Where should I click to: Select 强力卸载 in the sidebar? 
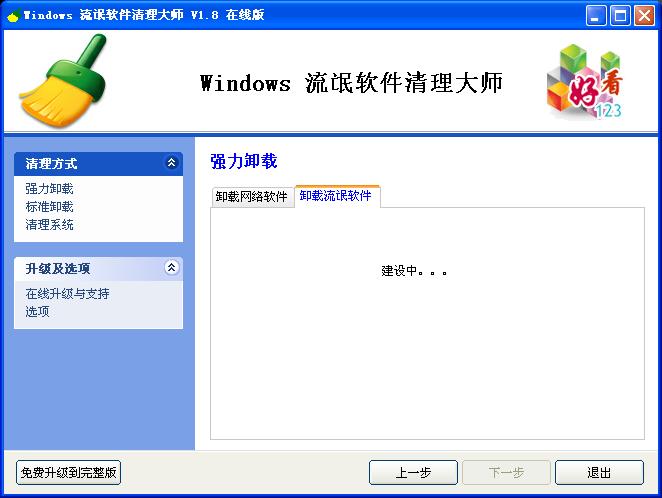pyautogui.click(x=49, y=189)
